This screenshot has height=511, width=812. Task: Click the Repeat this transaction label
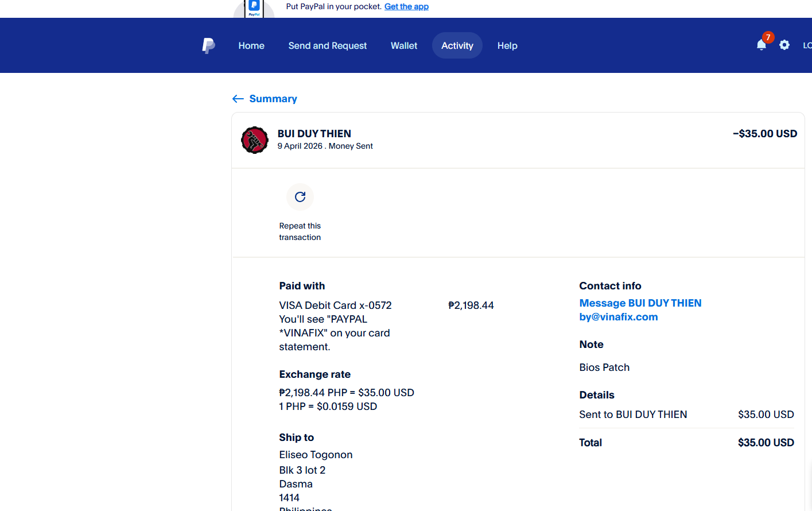(x=300, y=231)
